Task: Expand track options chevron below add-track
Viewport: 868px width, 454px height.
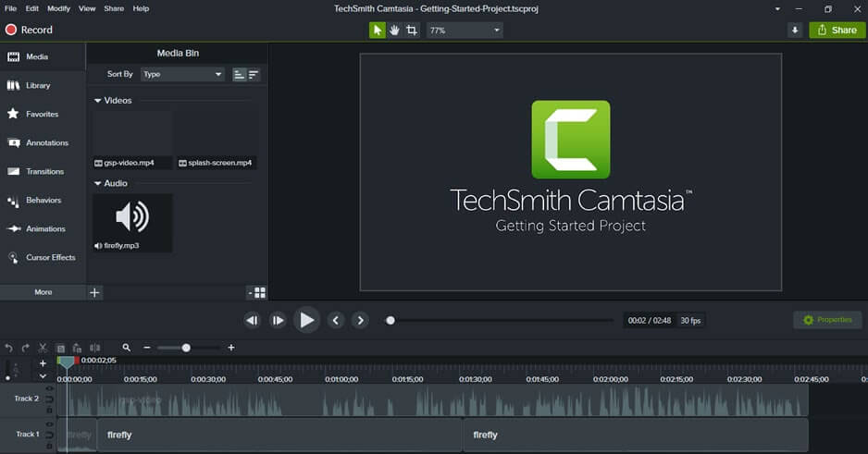Action: [x=43, y=376]
